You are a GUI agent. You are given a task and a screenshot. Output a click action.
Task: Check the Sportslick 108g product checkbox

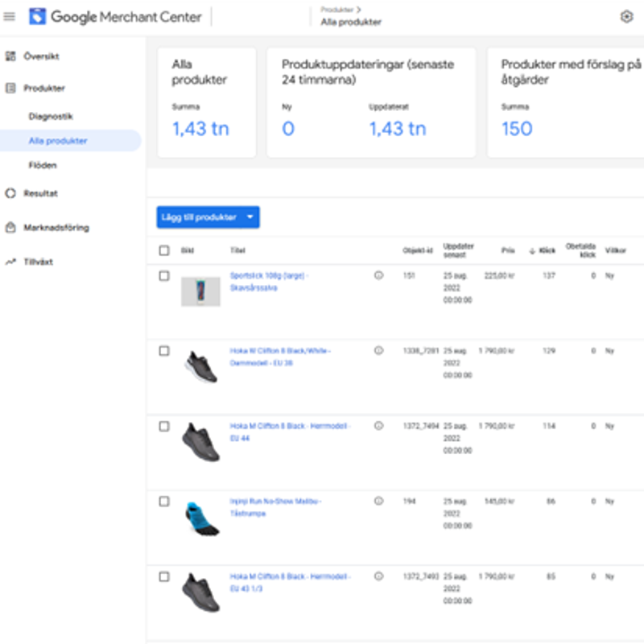tap(164, 276)
